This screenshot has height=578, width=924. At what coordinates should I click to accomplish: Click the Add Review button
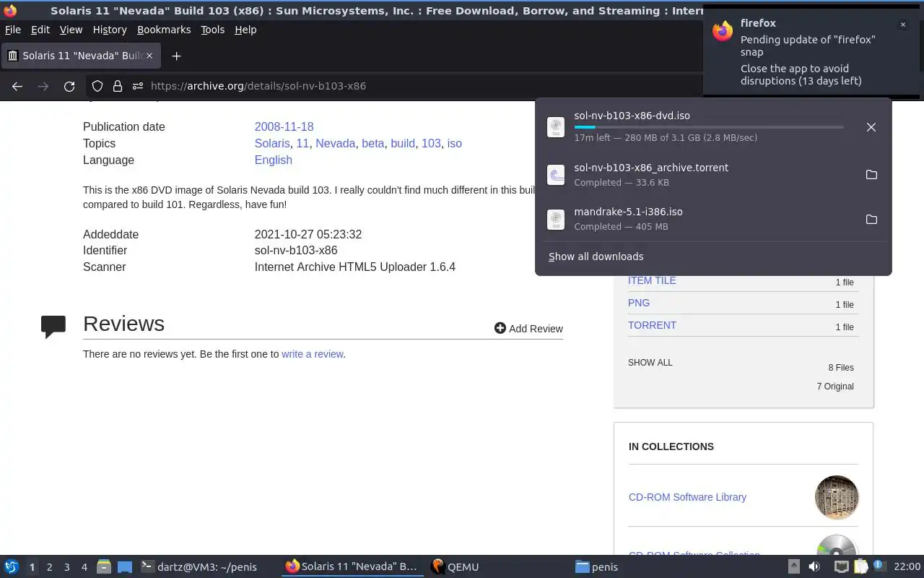pos(528,328)
